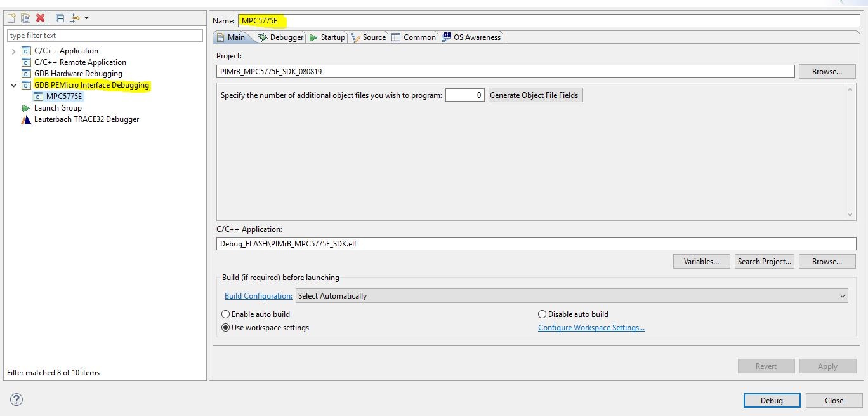Click the Collapse All toolbar icon
The height and width of the screenshot is (416, 868).
(x=60, y=18)
